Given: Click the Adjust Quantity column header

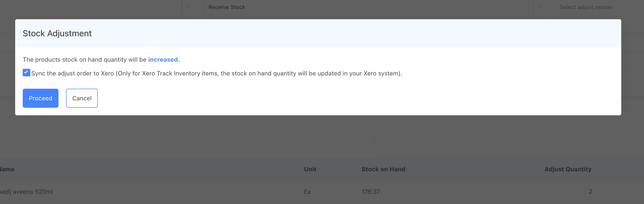Looking at the screenshot, I should (568, 169).
